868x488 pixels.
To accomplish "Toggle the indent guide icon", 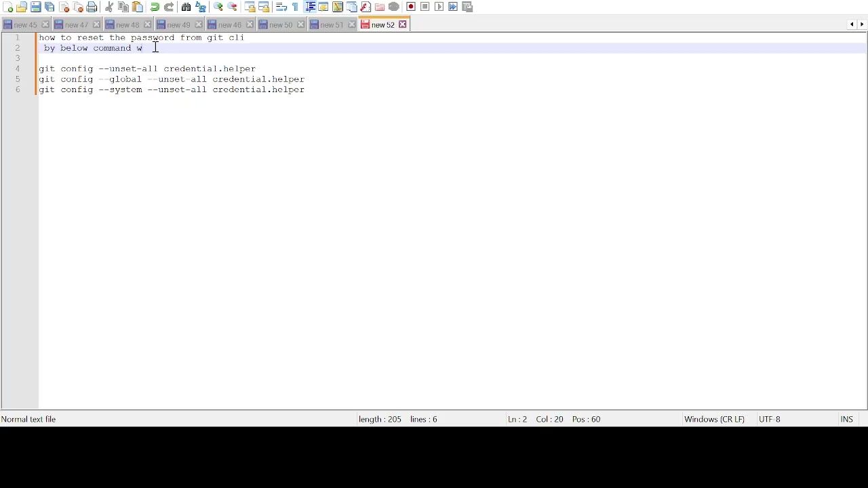I will pyautogui.click(x=309, y=7).
